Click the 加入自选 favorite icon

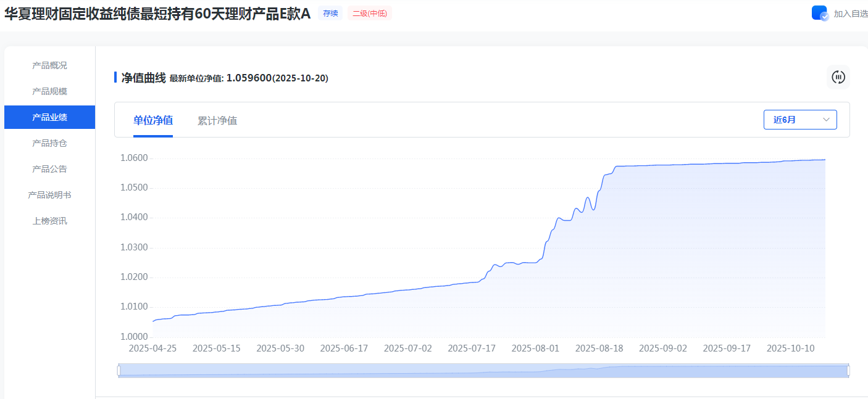(x=819, y=13)
